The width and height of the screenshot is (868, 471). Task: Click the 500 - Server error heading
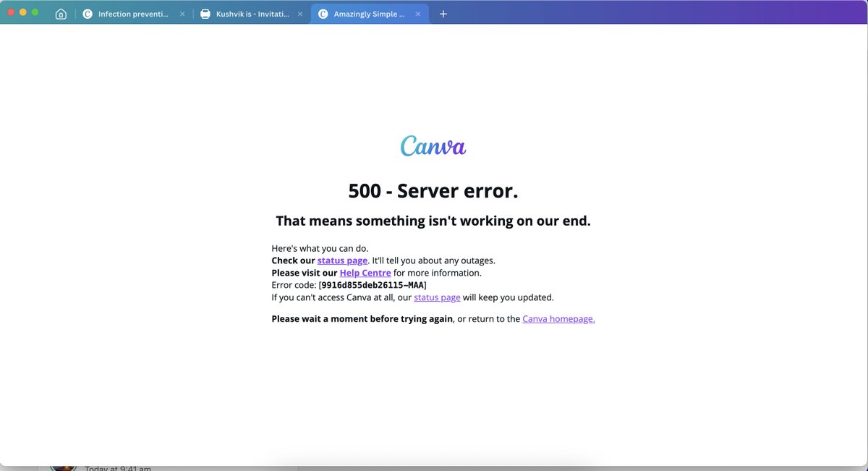[433, 191]
